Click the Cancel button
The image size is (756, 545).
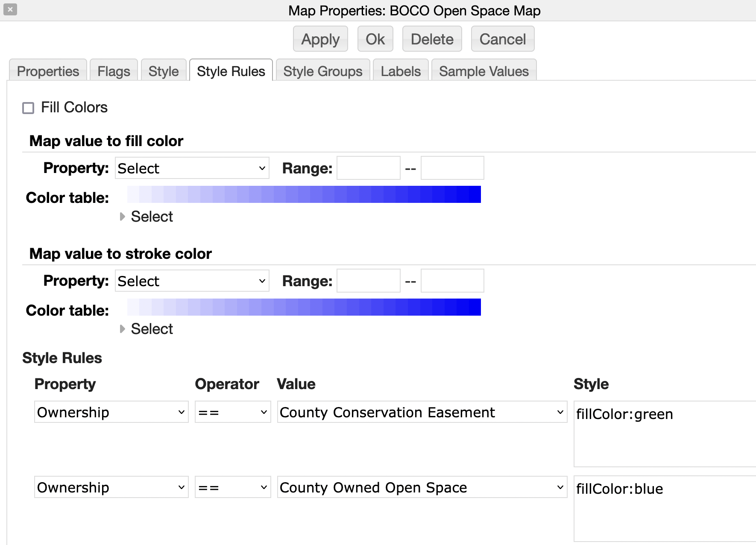[502, 39]
